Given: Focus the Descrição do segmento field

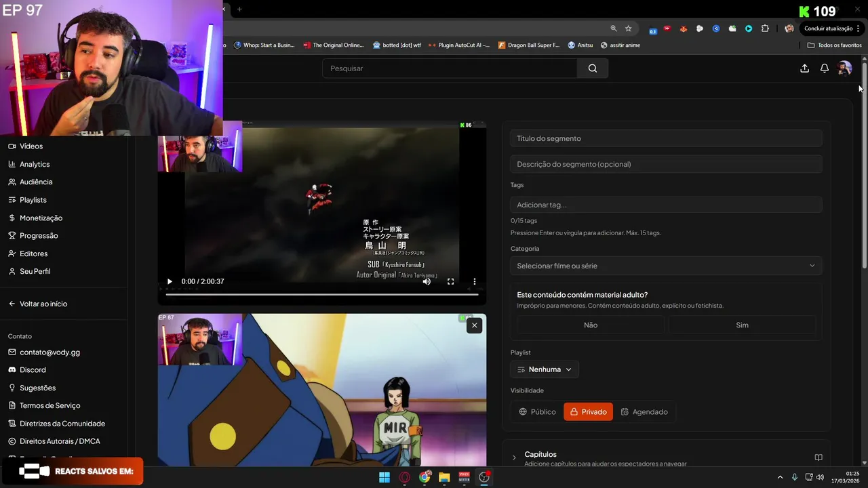Looking at the screenshot, I should click(x=666, y=164).
